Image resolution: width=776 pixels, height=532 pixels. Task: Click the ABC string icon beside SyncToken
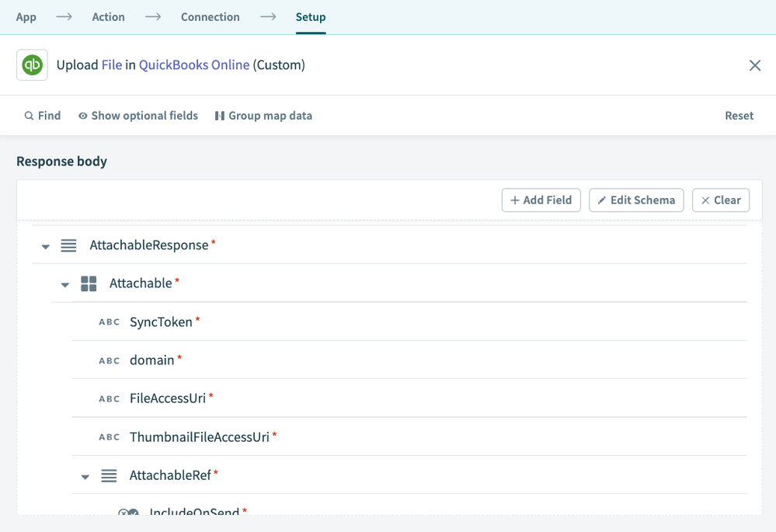click(110, 322)
